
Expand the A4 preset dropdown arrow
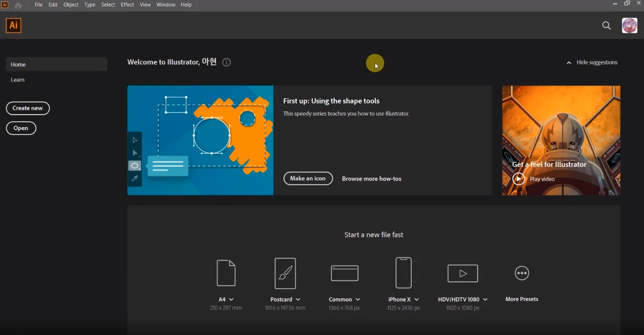[232, 300]
